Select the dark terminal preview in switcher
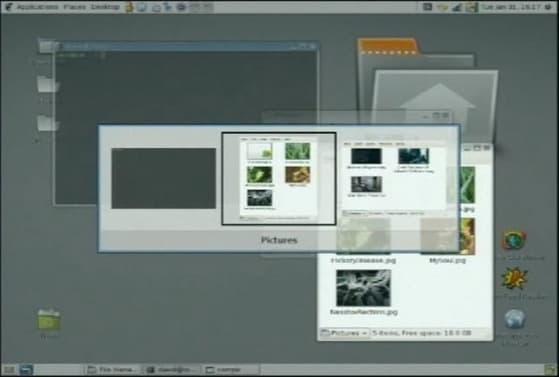559x377 pixels. [164, 178]
